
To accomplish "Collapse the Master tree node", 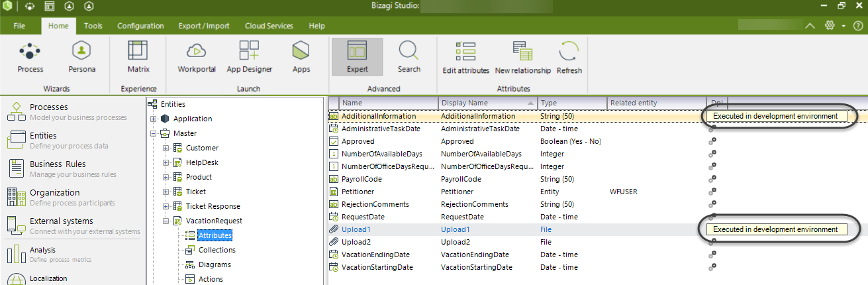I will (154, 133).
